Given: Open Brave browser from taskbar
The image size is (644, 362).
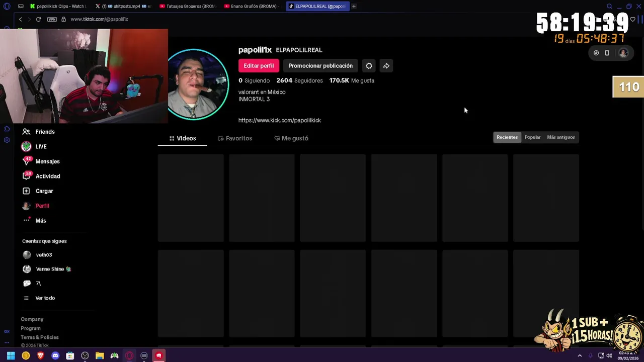Looking at the screenshot, I should [x=41, y=355].
